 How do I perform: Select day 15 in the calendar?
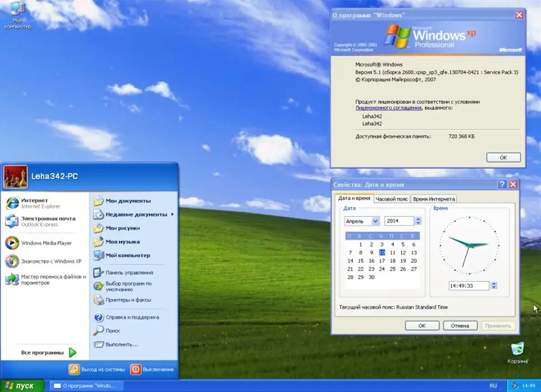coord(361,261)
